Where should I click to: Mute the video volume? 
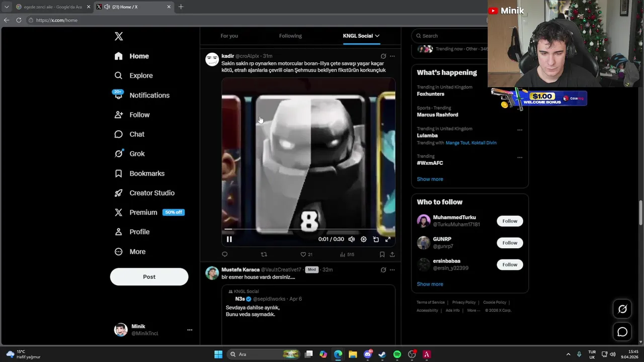351,239
